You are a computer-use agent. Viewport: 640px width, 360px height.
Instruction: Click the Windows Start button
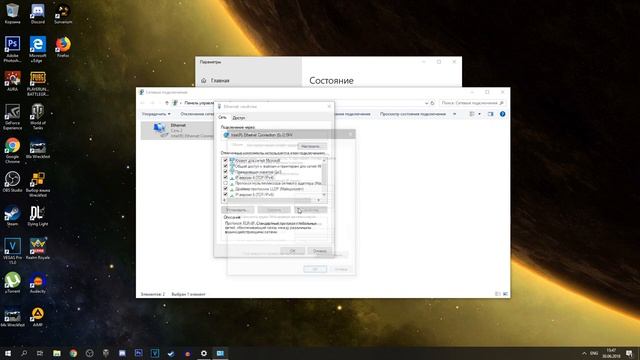click(8, 353)
